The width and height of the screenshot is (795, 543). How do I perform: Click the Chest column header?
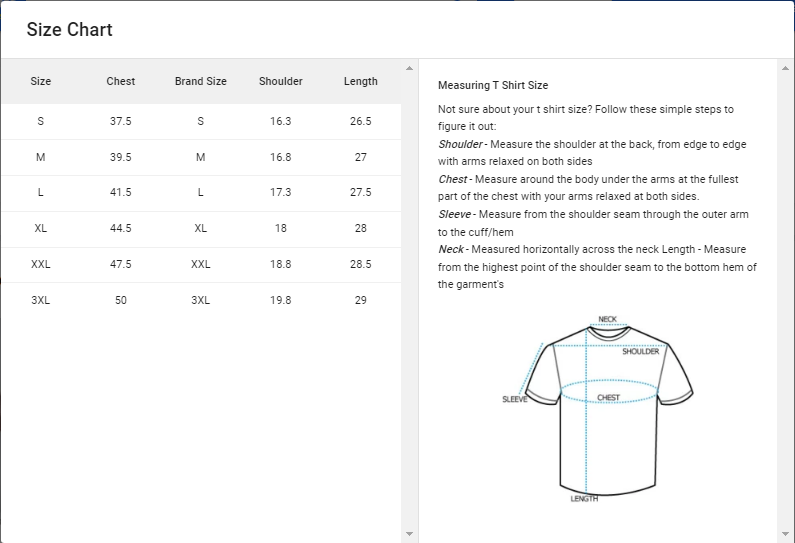click(x=121, y=81)
